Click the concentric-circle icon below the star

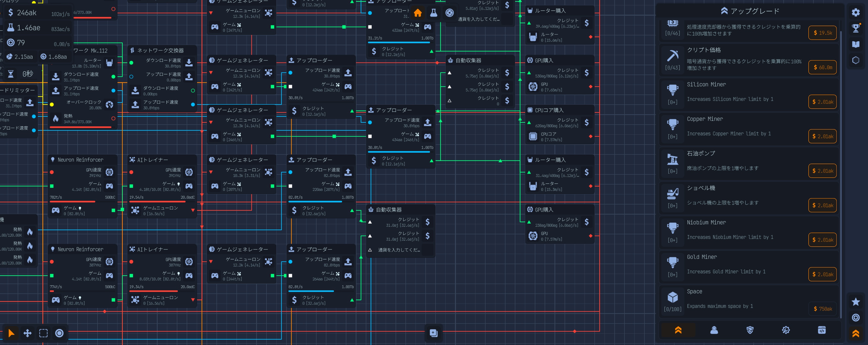(856, 317)
